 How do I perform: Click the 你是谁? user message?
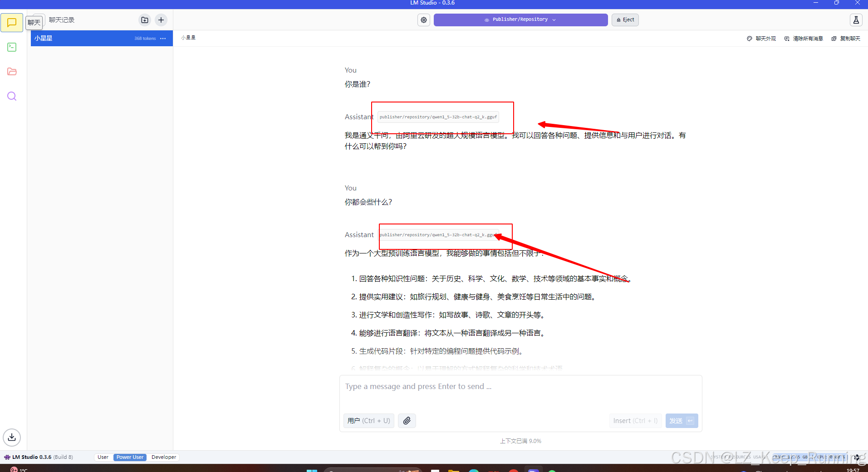coord(358,84)
